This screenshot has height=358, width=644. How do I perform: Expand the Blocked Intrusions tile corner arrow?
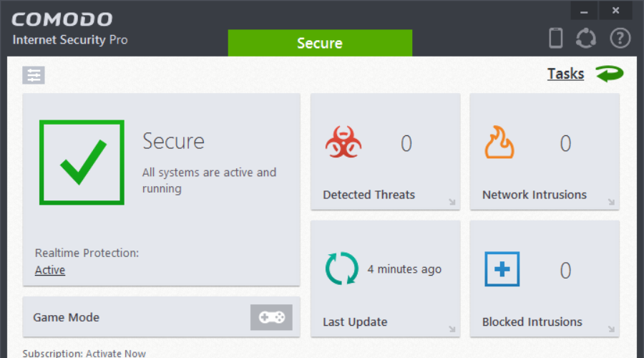(x=611, y=329)
